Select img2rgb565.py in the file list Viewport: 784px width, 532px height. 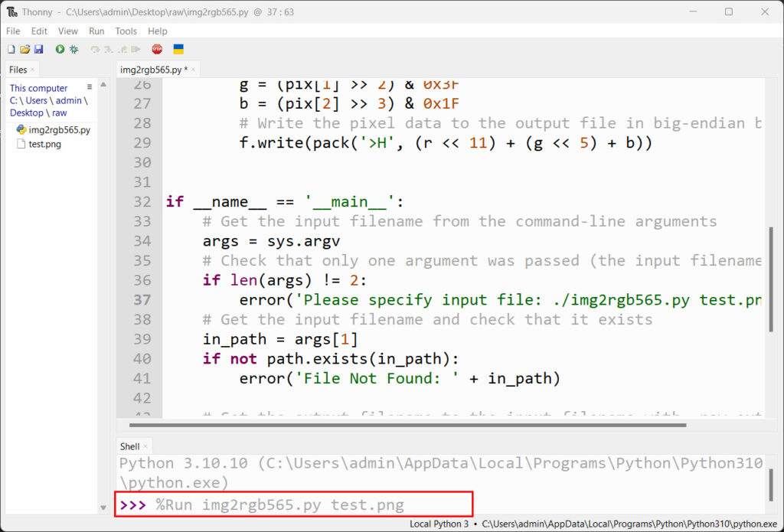tap(59, 130)
